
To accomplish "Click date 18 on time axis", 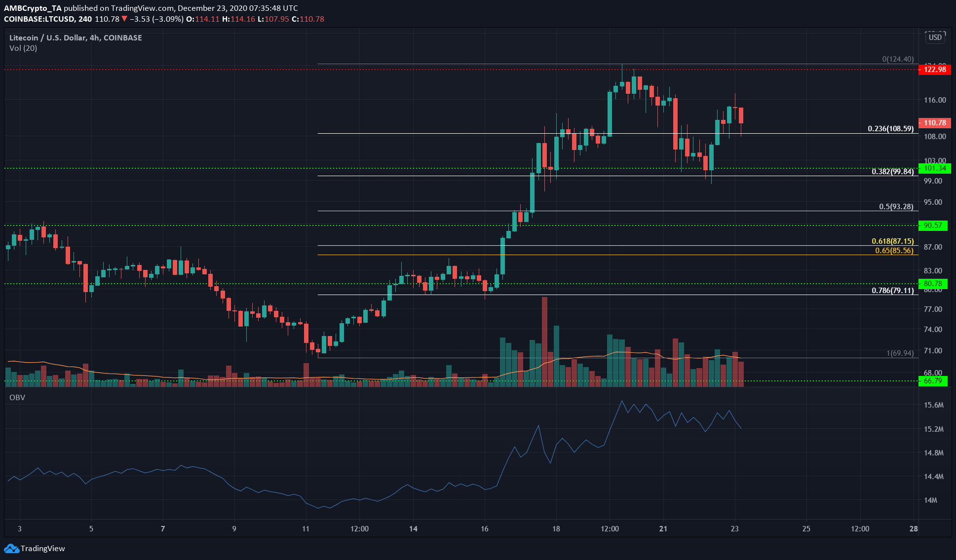I will tap(556, 529).
